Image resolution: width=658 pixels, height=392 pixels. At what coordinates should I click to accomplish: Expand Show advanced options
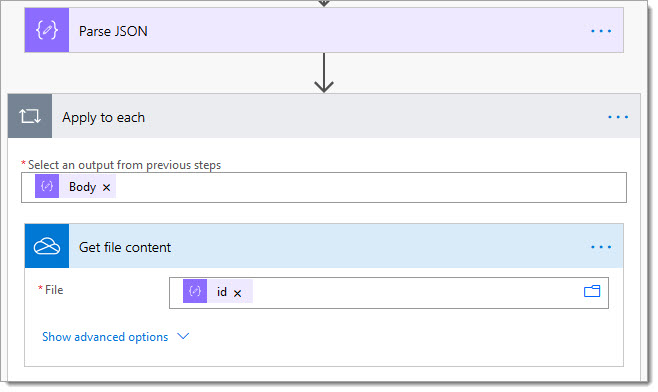click(105, 337)
